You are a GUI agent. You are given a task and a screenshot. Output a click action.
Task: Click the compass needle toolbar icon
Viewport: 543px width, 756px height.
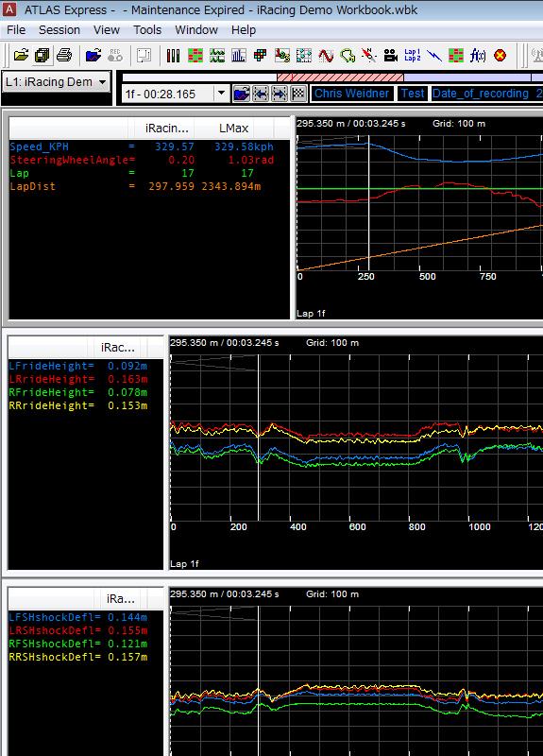click(x=369, y=56)
